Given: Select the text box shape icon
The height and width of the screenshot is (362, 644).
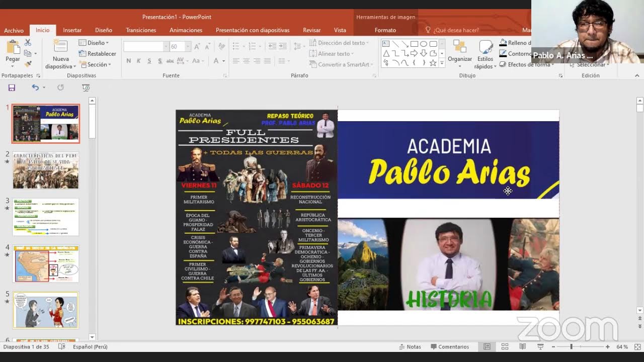Looking at the screenshot, I should coord(386,44).
